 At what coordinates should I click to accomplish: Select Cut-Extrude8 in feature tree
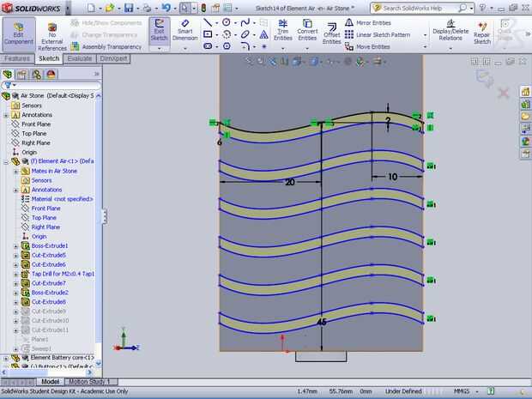[x=49, y=302]
